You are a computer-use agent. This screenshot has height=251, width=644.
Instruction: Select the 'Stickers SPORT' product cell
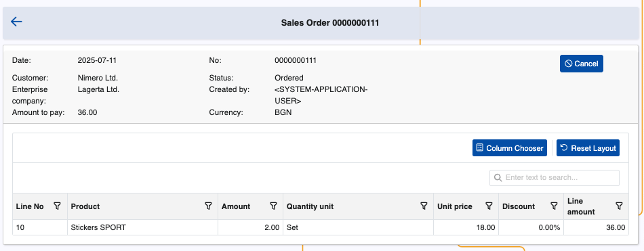coord(142,227)
